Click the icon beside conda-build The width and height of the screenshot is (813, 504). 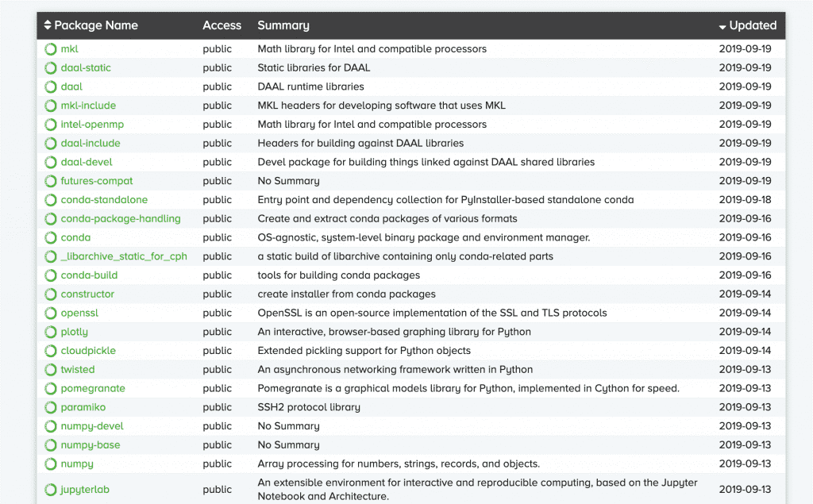pos(50,275)
